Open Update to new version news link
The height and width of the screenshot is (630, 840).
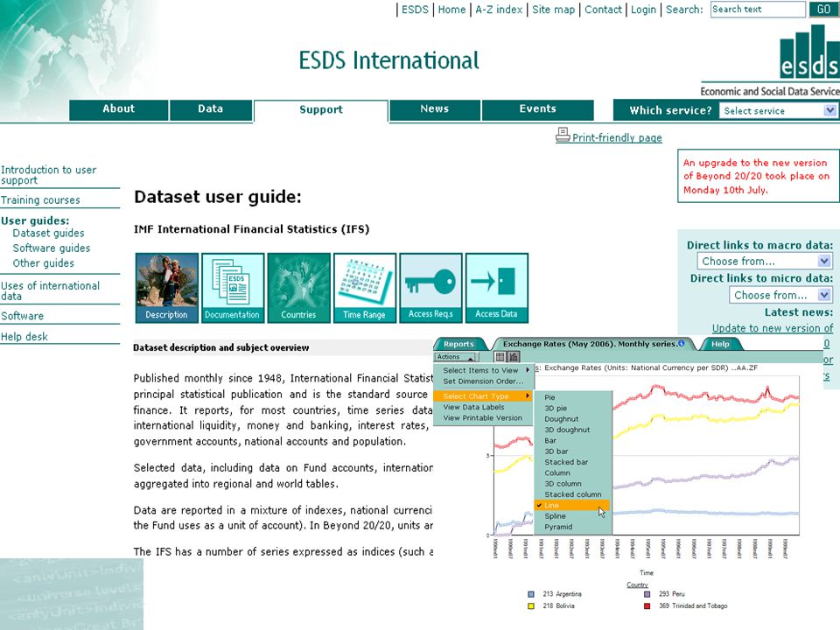(773, 328)
